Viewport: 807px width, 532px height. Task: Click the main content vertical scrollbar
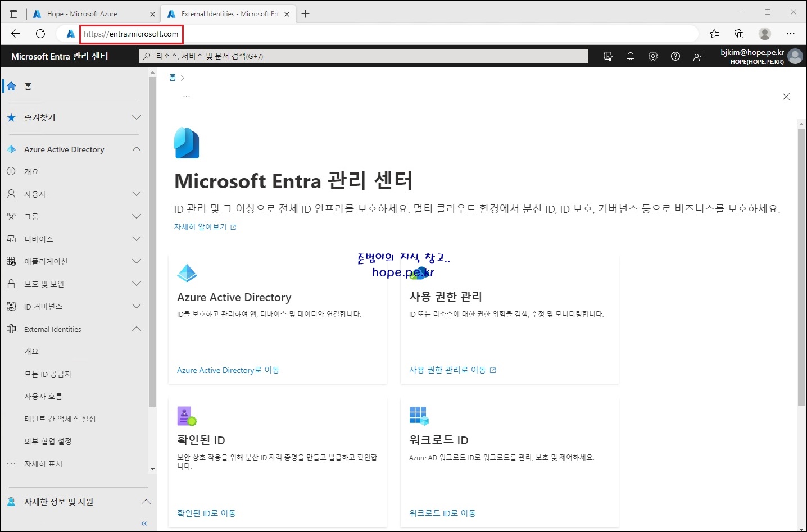(x=801, y=267)
